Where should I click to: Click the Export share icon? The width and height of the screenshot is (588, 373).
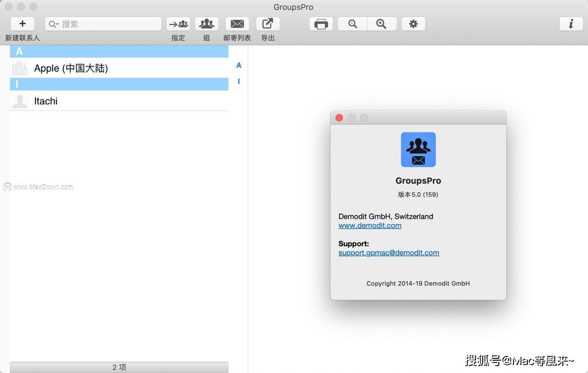(268, 24)
